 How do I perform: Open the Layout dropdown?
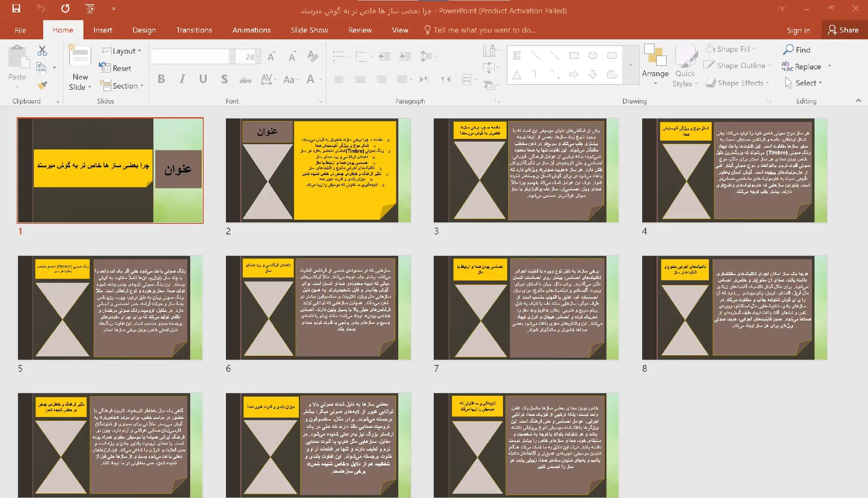(x=121, y=51)
